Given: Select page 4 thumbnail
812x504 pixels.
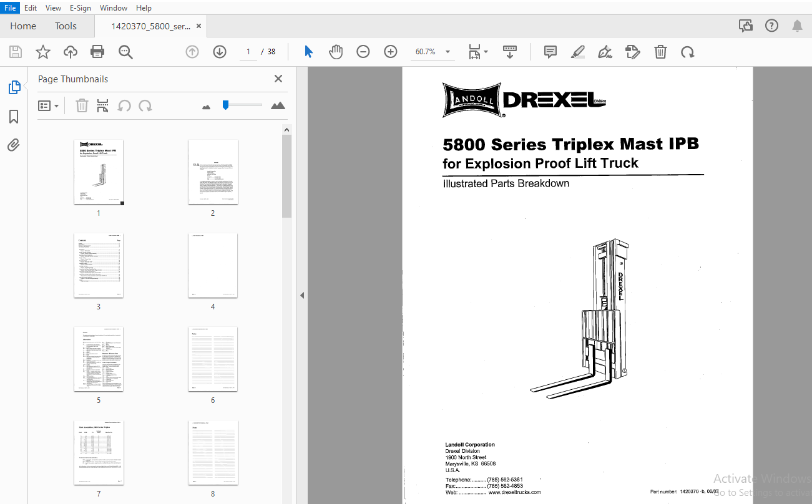Looking at the screenshot, I should [x=213, y=266].
